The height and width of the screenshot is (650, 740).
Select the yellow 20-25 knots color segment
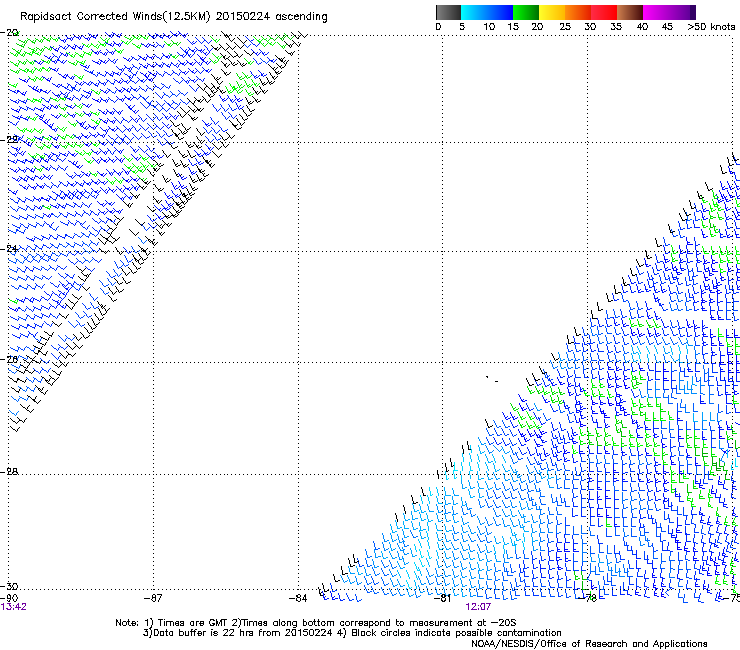[x=552, y=12]
